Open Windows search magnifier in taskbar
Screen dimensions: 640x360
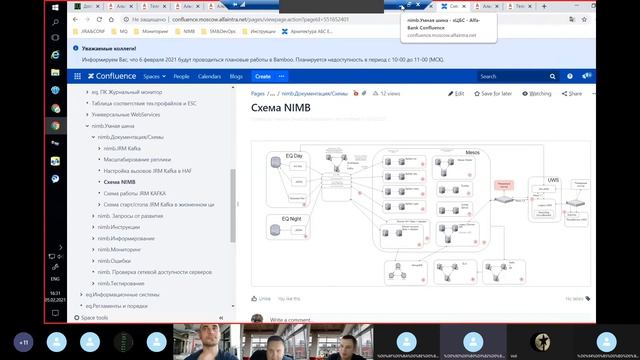[x=55, y=22]
